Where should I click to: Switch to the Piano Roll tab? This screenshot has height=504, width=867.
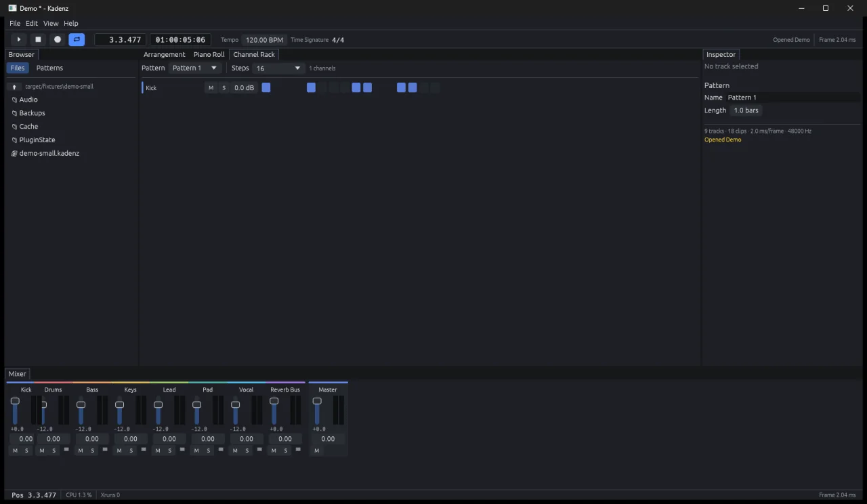pyautogui.click(x=209, y=54)
